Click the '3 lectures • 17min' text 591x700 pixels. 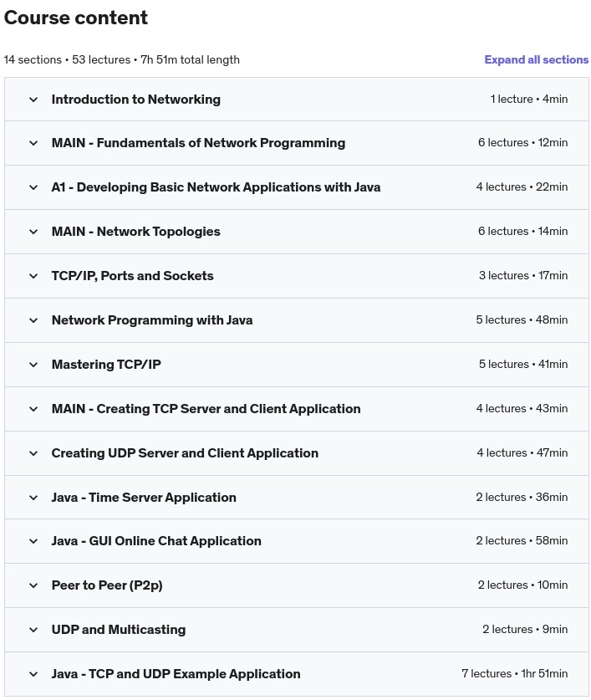click(x=523, y=275)
